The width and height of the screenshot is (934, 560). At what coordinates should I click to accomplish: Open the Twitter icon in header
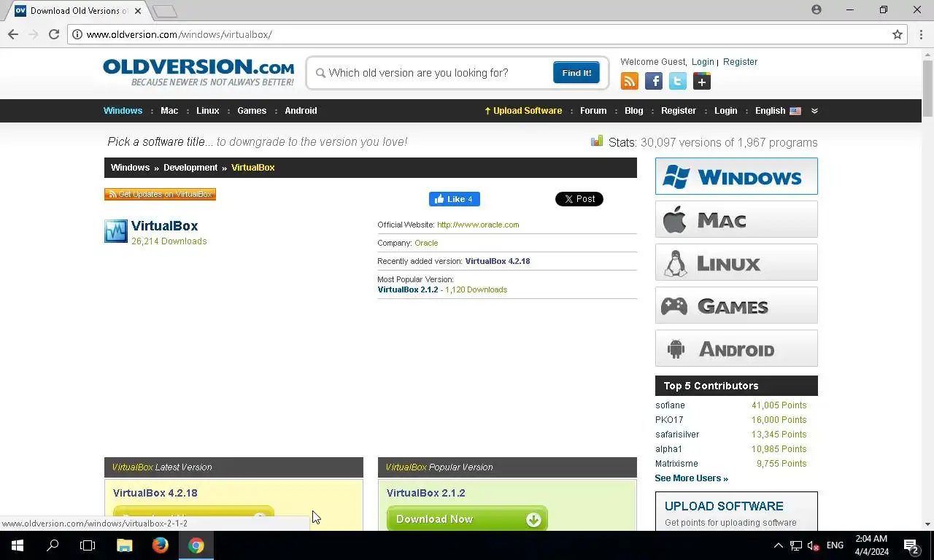click(x=678, y=81)
